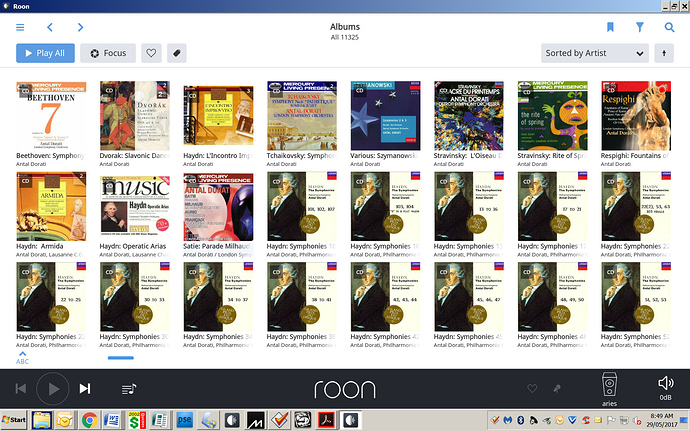Click the roon logo in player bar
Screen dimensions: 690x431
[x=345, y=390]
